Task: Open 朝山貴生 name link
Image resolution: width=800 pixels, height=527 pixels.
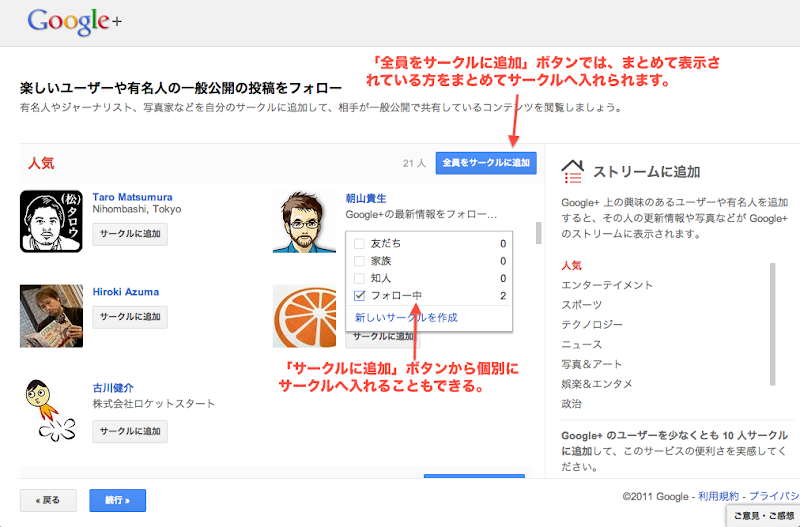Action: pos(366,198)
